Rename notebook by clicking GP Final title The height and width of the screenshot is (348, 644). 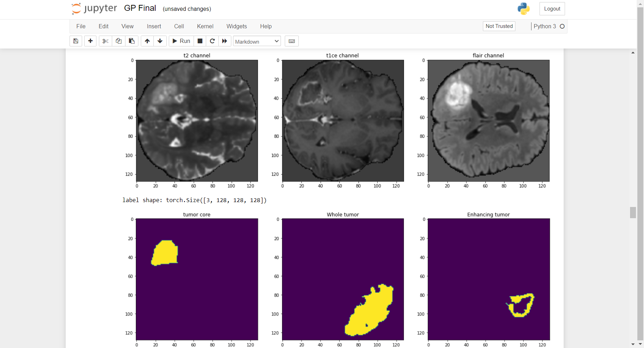140,8
